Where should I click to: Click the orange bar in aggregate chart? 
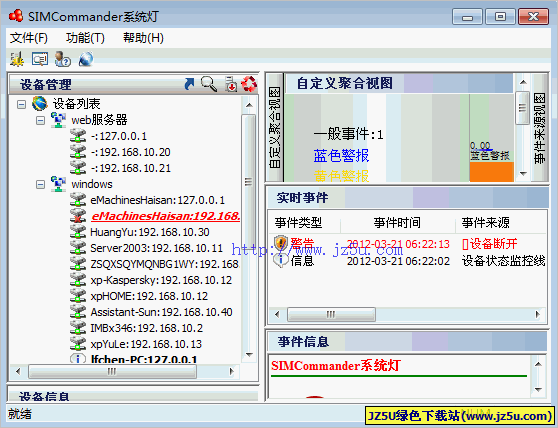pos(491,172)
